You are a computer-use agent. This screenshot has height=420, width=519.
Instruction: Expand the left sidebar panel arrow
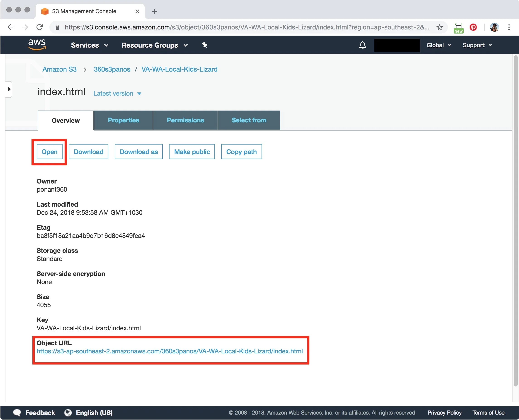(9, 89)
